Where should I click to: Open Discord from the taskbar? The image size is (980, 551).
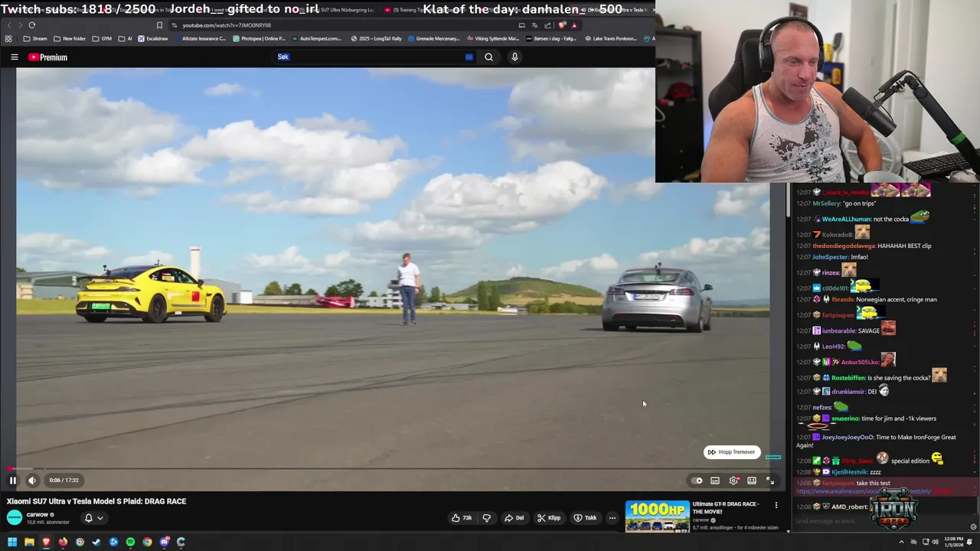pos(164,542)
